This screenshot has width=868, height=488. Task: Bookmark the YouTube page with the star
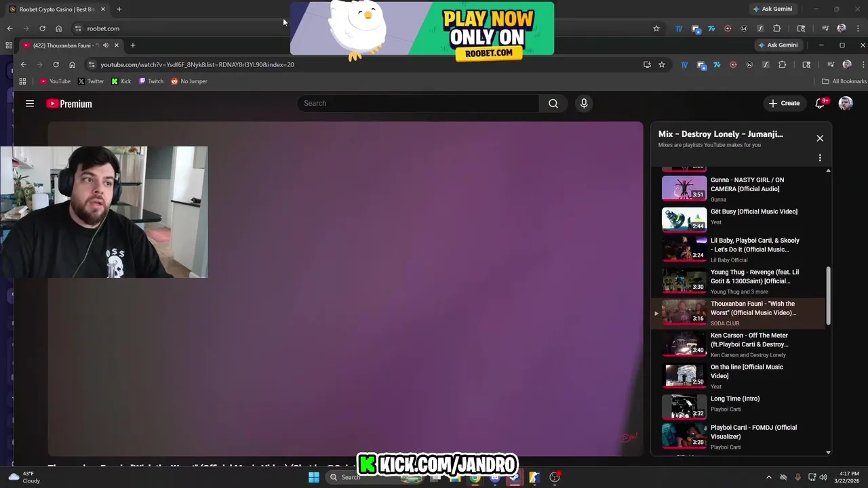(662, 64)
